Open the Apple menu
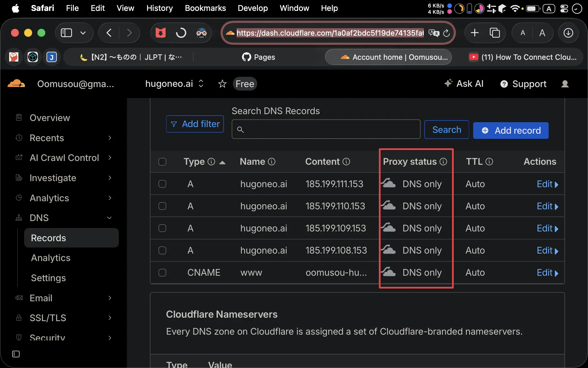The height and width of the screenshot is (368, 588). pos(16,8)
